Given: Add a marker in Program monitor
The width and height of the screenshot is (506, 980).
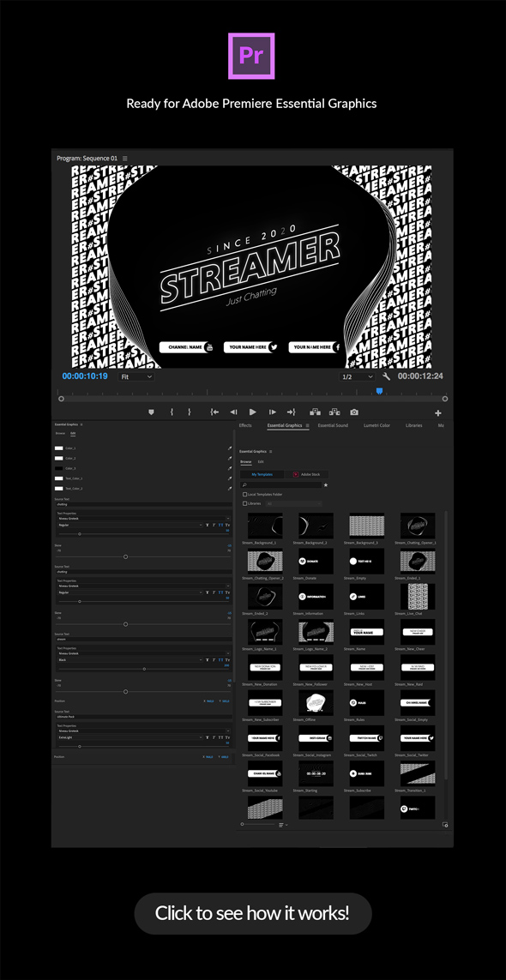Looking at the screenshot, I should [151, 412].
